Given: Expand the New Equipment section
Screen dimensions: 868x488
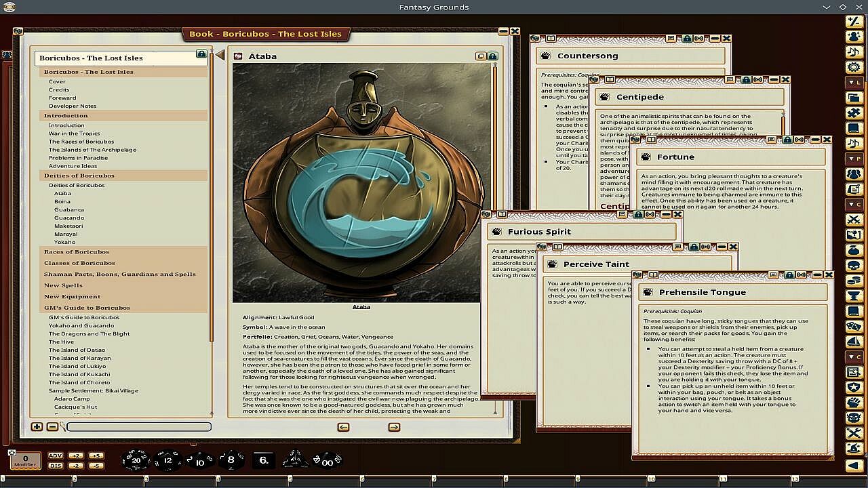Looking at the screenshot, I should [x=123, y=297].
